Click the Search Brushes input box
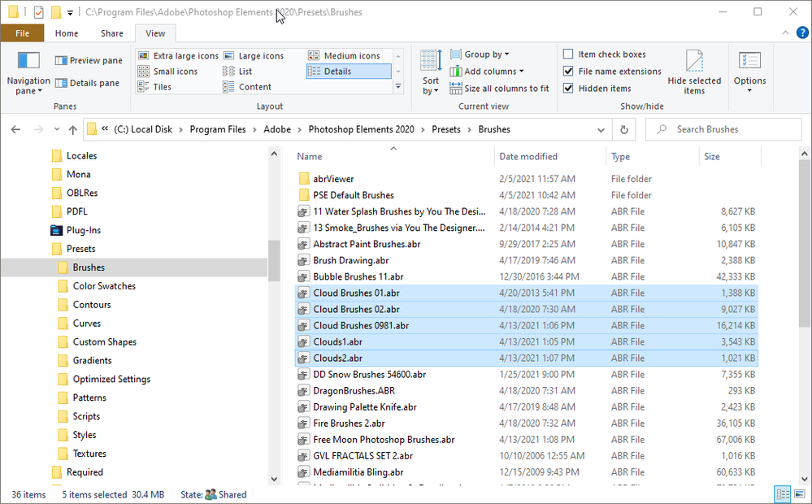This screenshot has height=504, width=812. pyautogui.click(x=723, y=129)
